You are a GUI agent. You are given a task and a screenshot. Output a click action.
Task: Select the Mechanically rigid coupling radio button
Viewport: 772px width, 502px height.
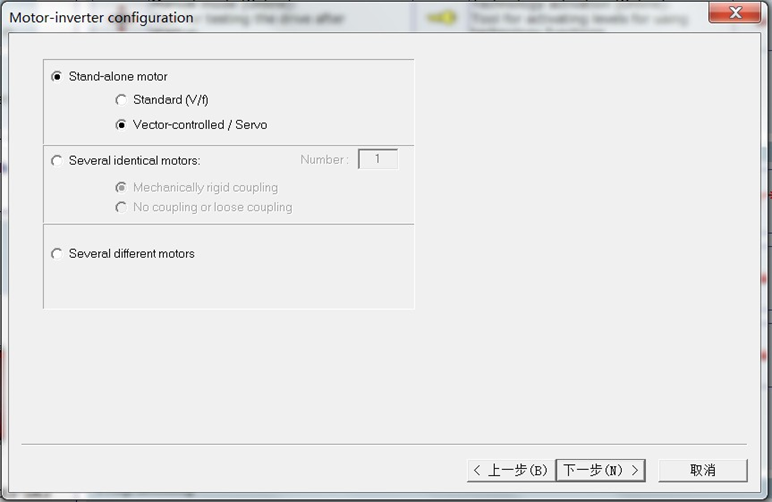pos(121,187)
